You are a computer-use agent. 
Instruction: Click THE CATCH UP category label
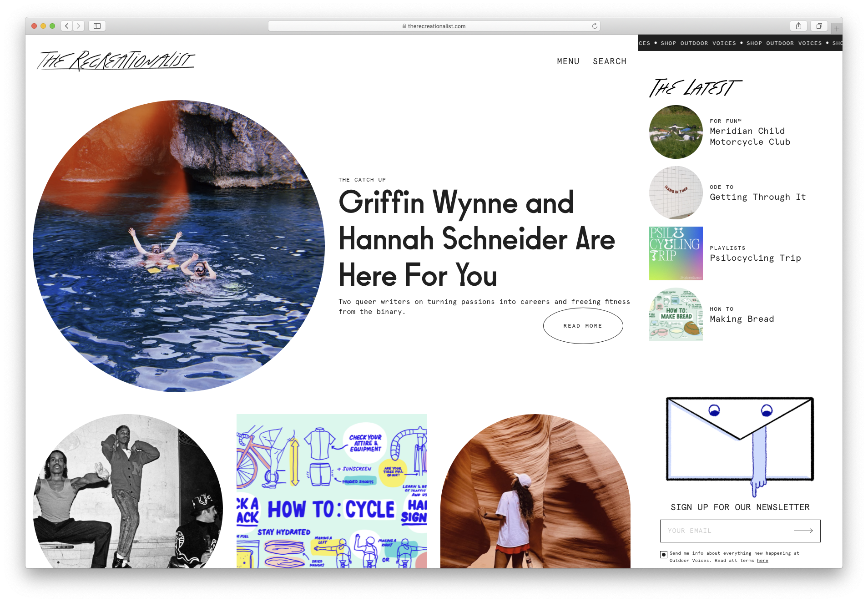[362, 180]
